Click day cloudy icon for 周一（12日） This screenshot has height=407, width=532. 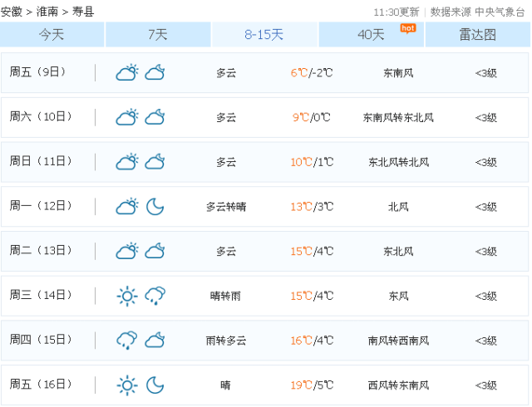click(x=127, y=206)
